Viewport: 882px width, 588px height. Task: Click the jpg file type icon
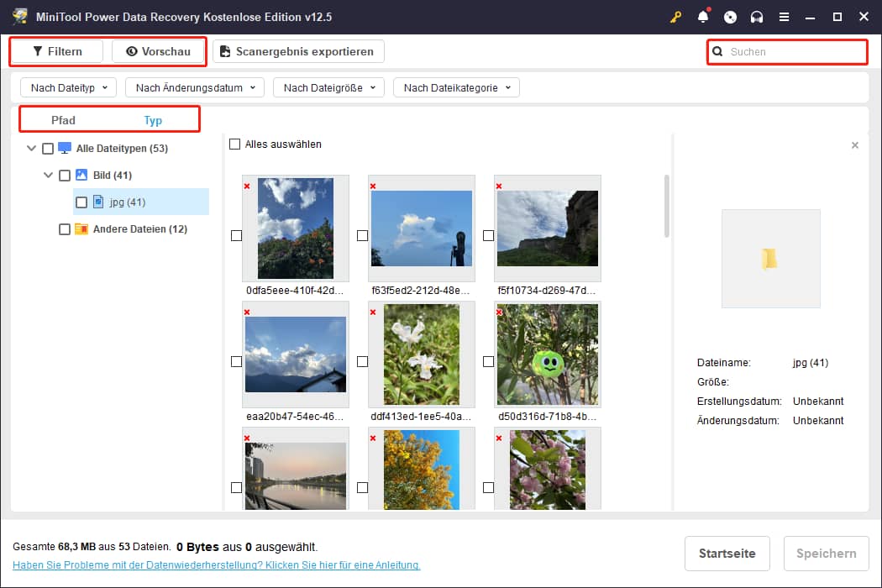point(98,202)
